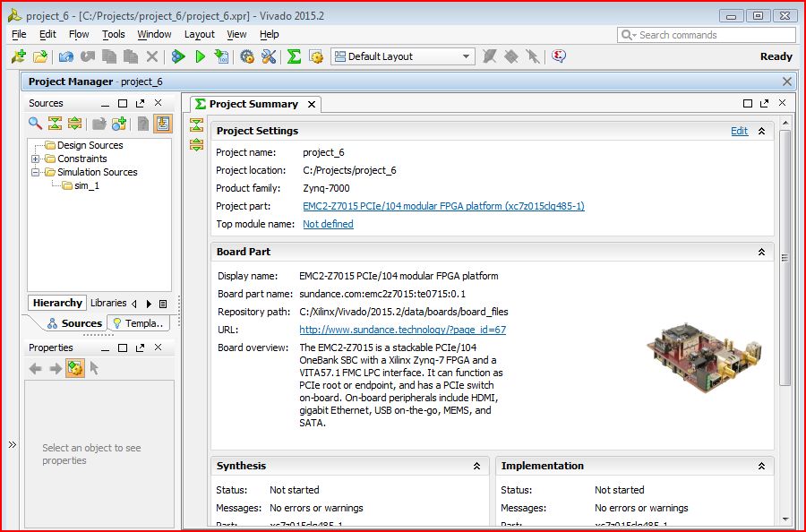Click the Generate Bitstream icon
Viewport: 806px width, 532px height.
(221, 56)
